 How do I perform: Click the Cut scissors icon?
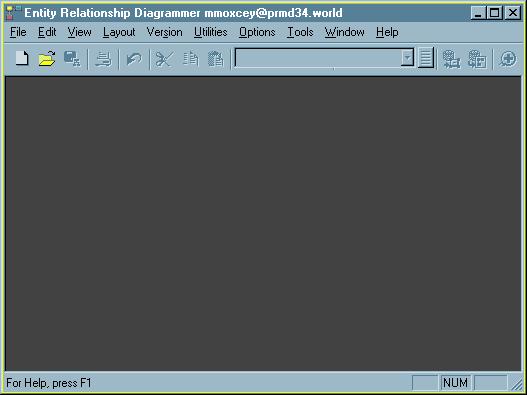click(164, 59)
